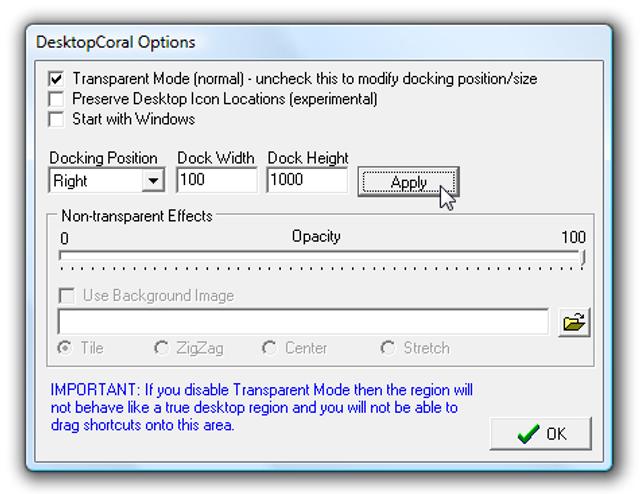640x494 pixels.
Task: Select the ZigZag radio option
Action: pos(161,348)
